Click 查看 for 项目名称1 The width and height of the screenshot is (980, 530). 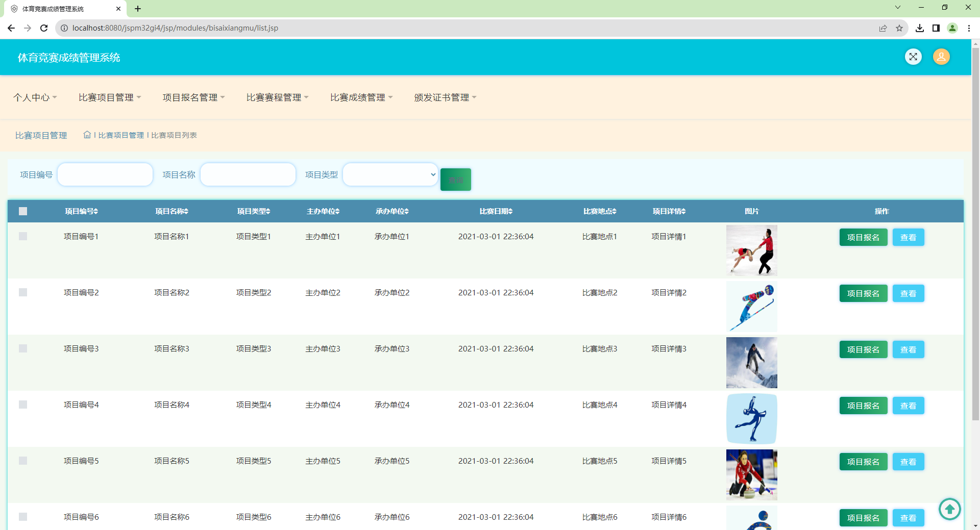click(908, 237)
